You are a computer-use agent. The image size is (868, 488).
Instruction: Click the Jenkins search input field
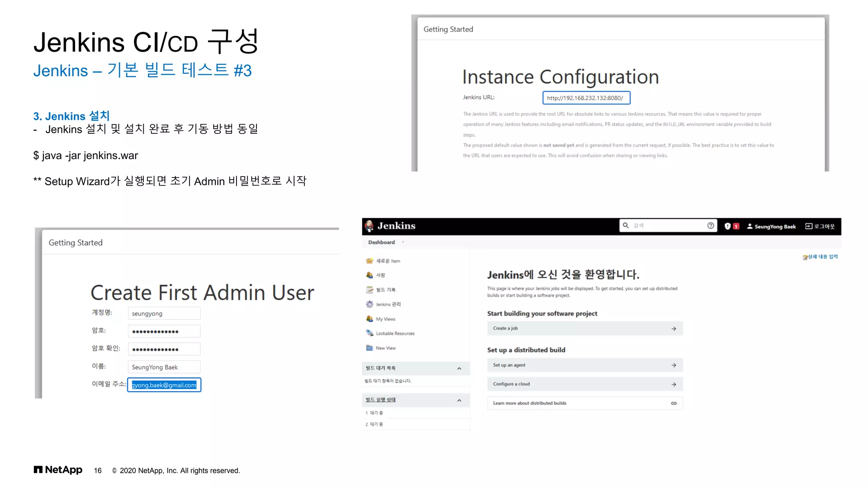click(668, 225)
